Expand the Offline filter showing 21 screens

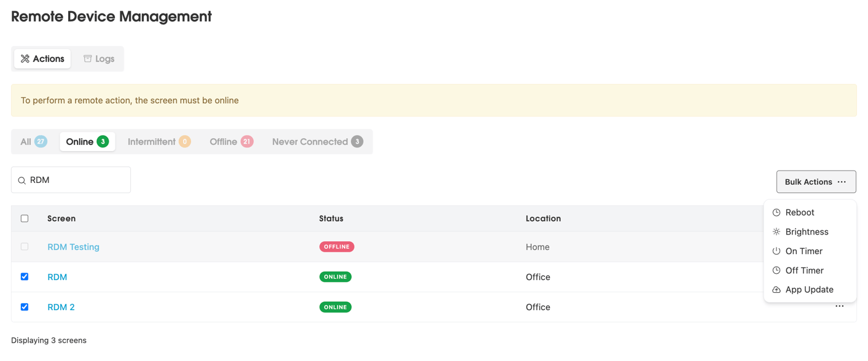[231, 141]
